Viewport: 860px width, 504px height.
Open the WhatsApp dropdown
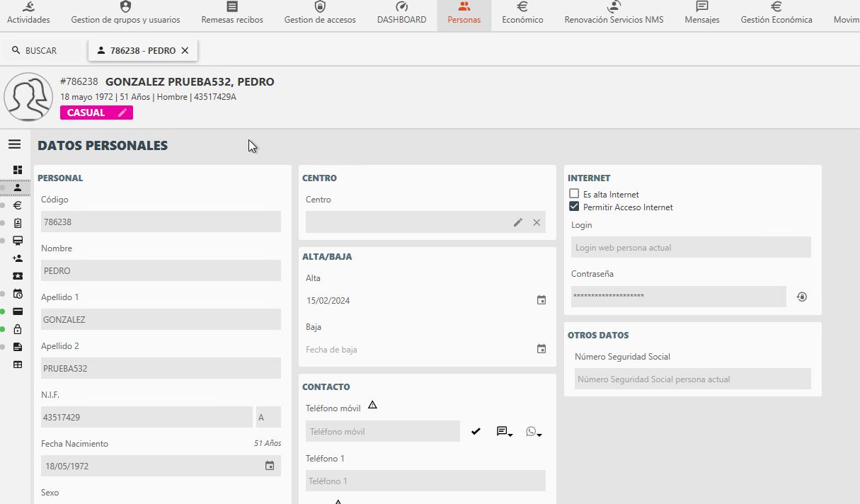point(534,431)
